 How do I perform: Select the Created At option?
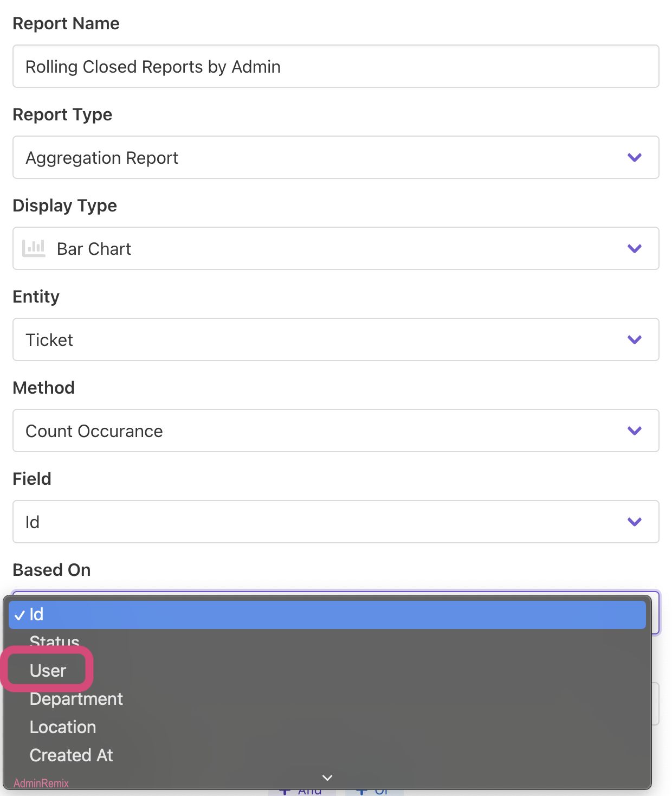[71, 755]
